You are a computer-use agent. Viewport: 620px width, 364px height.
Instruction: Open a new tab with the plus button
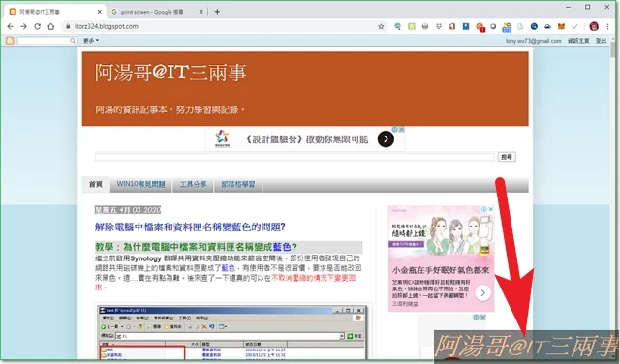(x=217, y=12)
